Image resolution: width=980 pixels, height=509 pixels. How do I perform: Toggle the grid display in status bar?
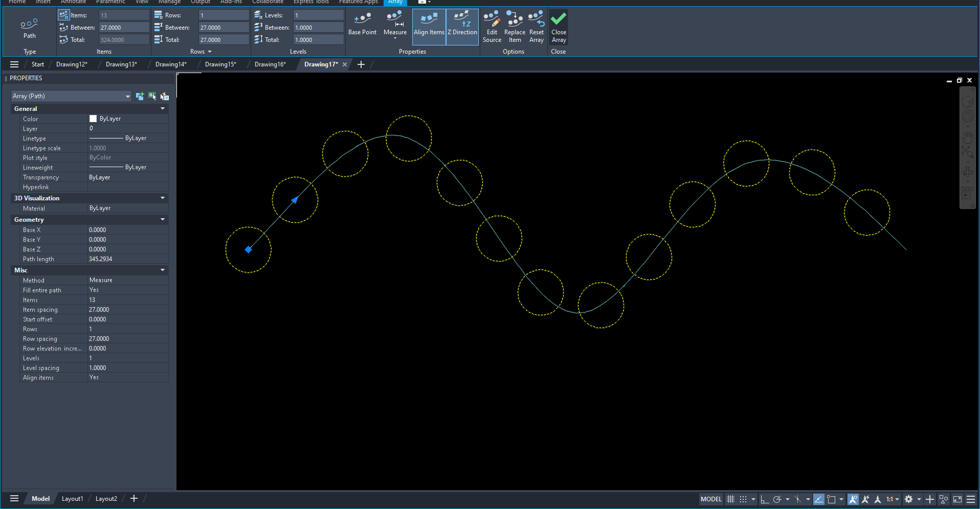pyautogui.click(x=731, y=499)
